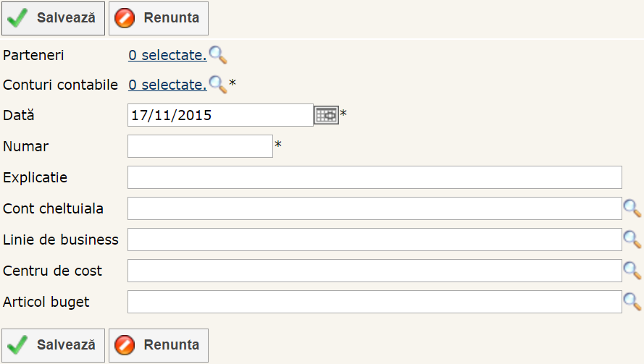This screenshot has height=364, width=644.
Task: Click the Centru de cost field
Action: coord(375,271)
